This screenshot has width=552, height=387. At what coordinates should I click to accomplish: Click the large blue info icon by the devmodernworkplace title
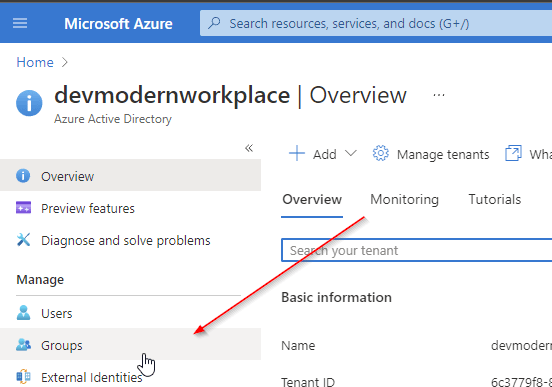(29, 103)
